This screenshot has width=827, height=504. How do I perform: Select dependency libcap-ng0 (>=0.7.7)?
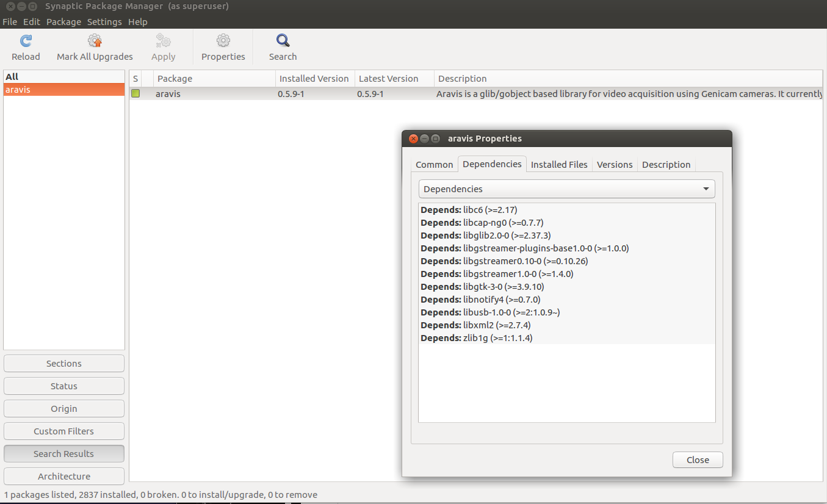tap(566, 223)
